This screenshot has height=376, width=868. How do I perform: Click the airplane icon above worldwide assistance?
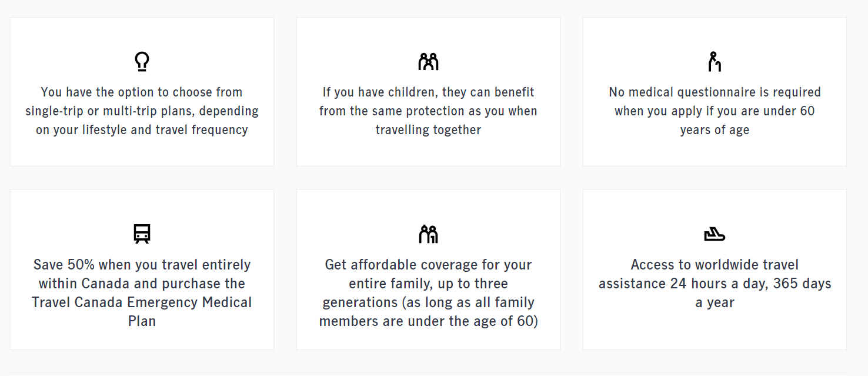715,234
